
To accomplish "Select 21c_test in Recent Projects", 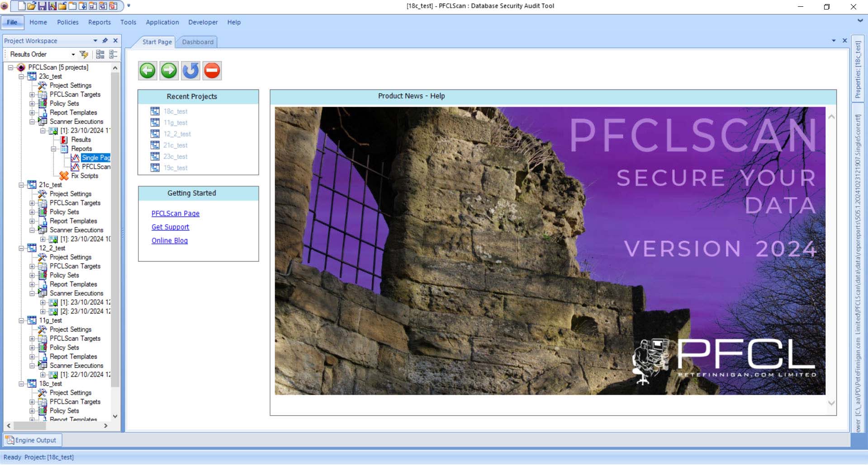I will pyautogui.click(x=175, y=145).
